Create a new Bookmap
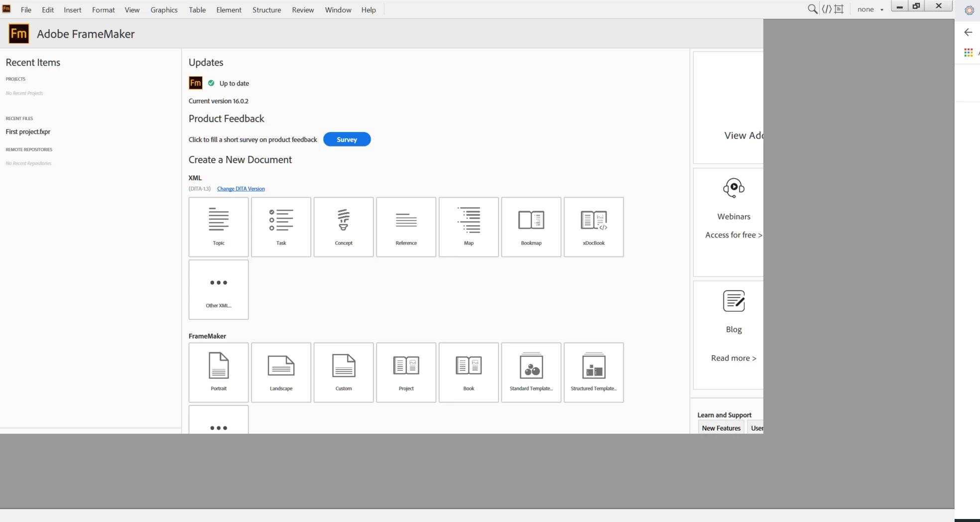 [x=531, y=227]
